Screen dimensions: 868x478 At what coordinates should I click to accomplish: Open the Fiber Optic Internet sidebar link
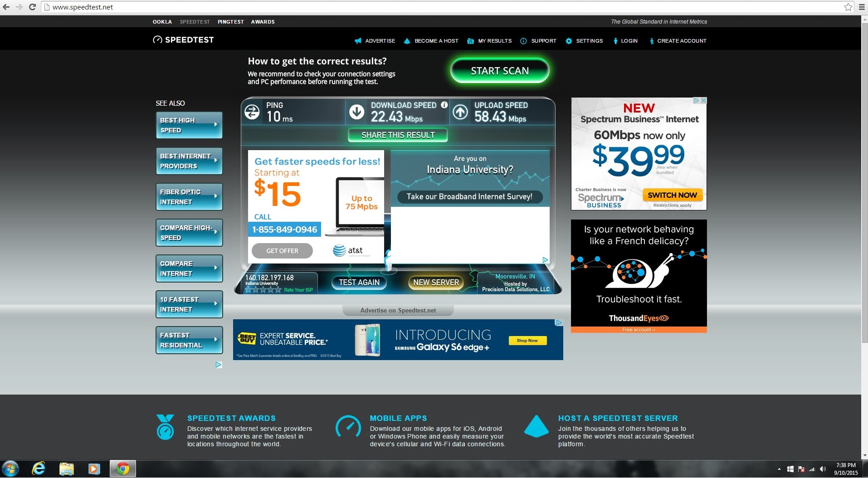(189, 197)
